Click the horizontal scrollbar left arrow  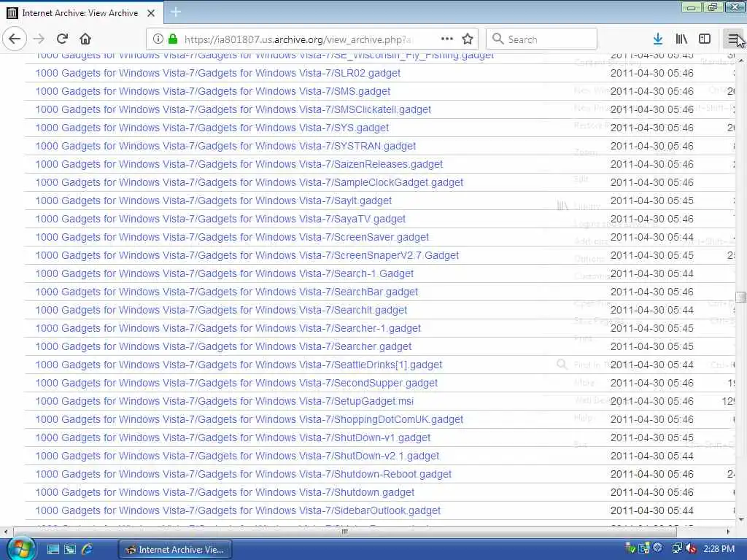pos(6,532)
